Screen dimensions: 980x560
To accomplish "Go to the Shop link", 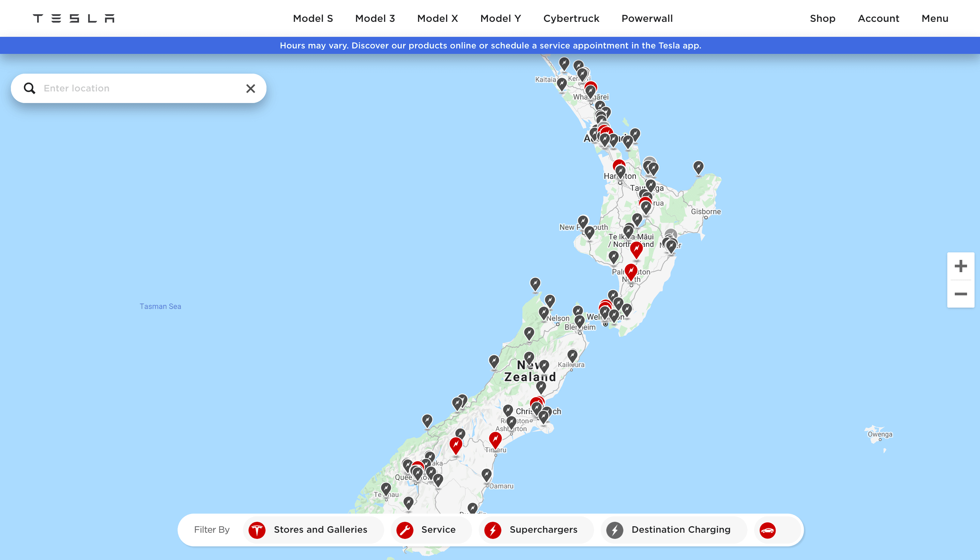I will click(x=823, y=18).
